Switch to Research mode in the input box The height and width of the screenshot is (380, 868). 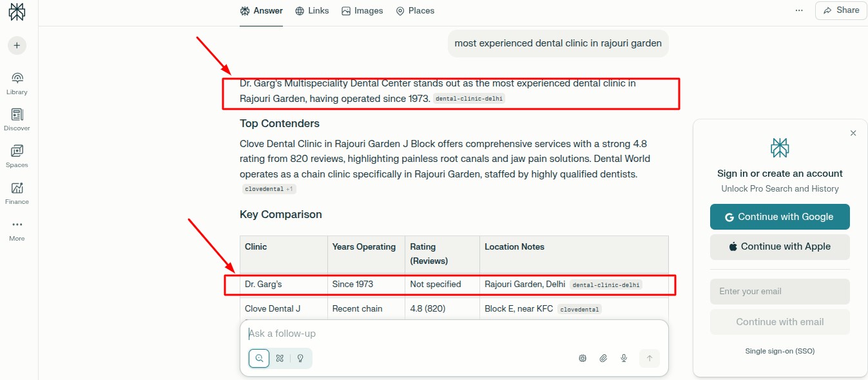click(x=280, y=358)
